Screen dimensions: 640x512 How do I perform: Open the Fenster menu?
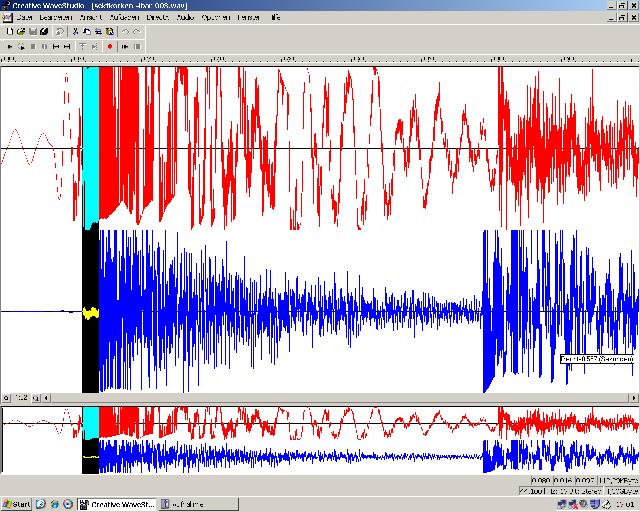249,18
